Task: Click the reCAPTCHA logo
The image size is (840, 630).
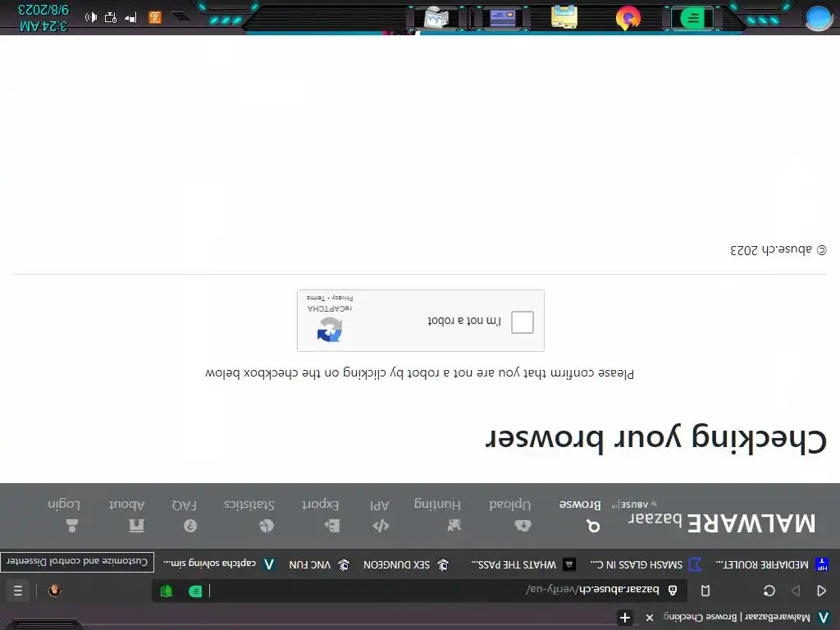Action: (x=330, y=329)
